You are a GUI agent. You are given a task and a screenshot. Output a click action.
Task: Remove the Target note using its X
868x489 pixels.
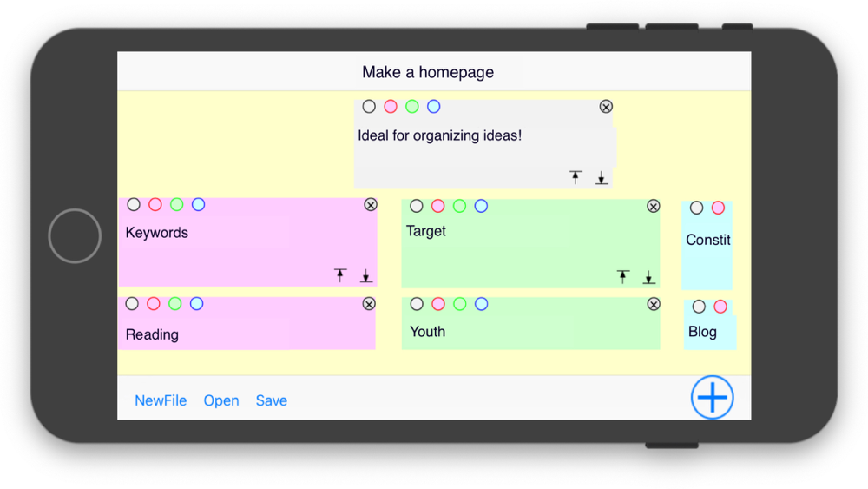(654, 206)
